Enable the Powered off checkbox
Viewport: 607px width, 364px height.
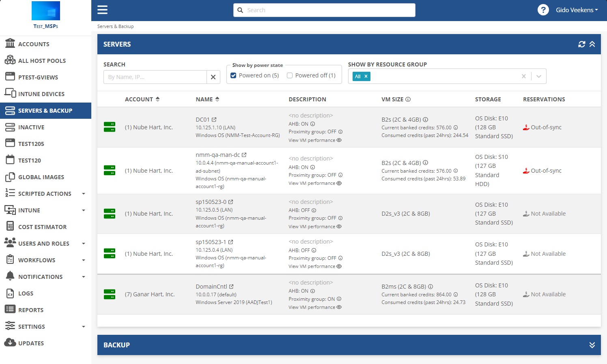[290, 75]
